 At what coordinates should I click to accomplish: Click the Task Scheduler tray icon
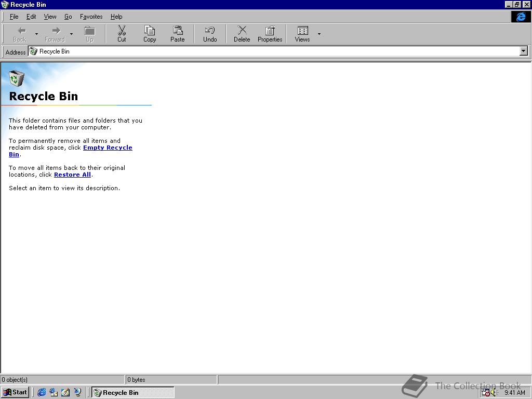tap(486, 393)
